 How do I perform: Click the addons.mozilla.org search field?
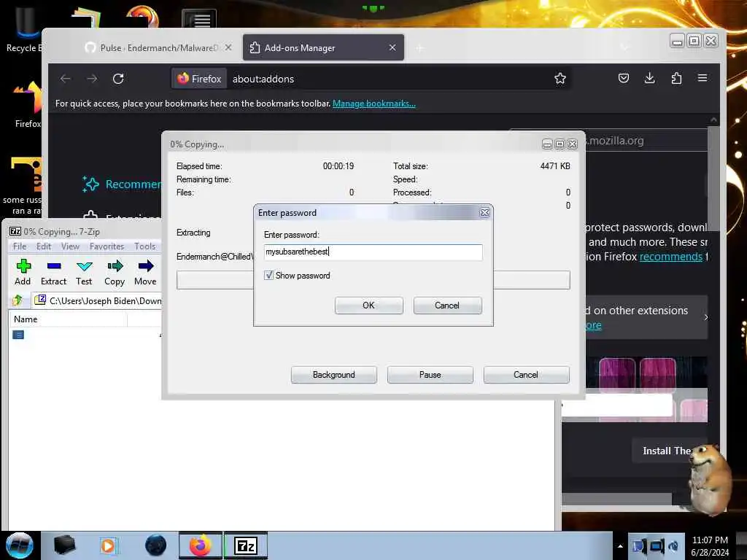646,141
